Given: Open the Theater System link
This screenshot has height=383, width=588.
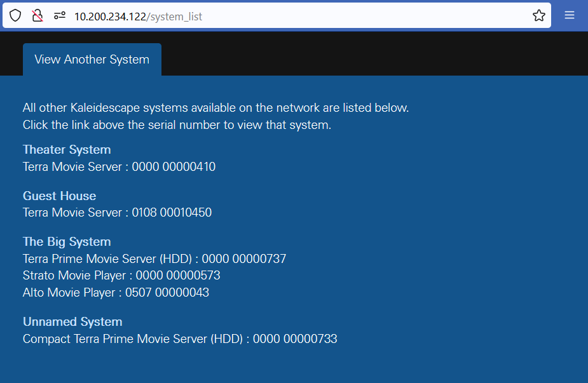Looking at the screenshot, I should (x=66, y=149).
